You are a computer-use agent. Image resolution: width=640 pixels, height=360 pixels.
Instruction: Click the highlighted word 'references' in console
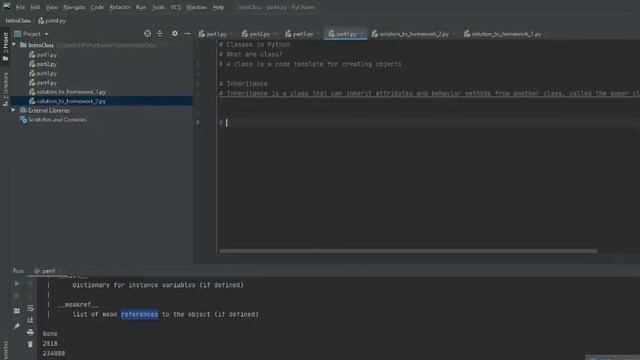[x=139, y=314]
